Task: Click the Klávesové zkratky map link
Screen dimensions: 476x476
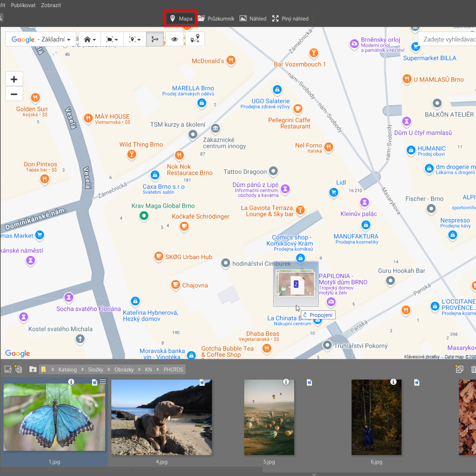Action: (422, 357)
